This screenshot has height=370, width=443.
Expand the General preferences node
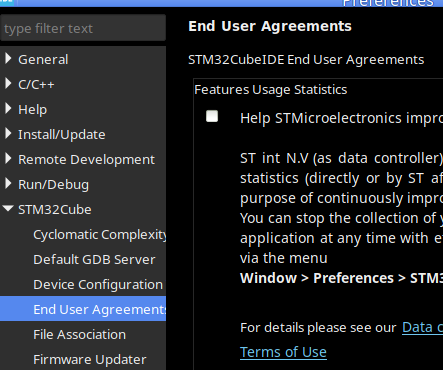pyautogui.click(x=8, y=59)
